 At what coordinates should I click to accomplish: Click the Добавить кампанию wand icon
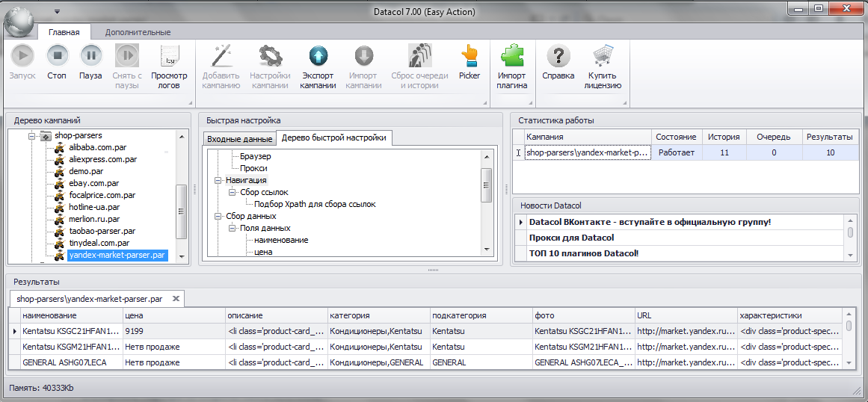click(221, 56)
